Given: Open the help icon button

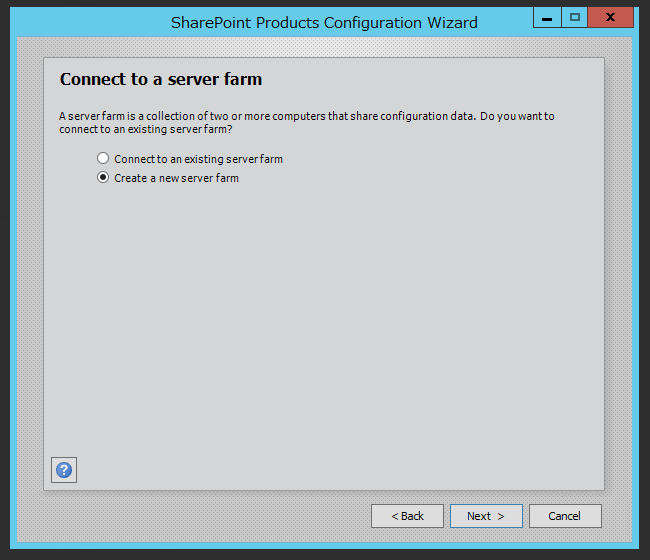Looking at the screenshot, I should point(64,470).
